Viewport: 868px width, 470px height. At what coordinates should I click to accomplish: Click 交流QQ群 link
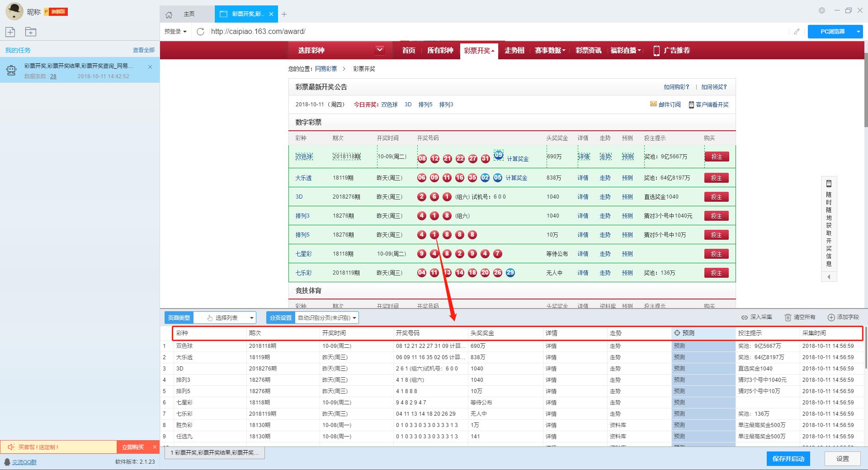coord(24,462)
